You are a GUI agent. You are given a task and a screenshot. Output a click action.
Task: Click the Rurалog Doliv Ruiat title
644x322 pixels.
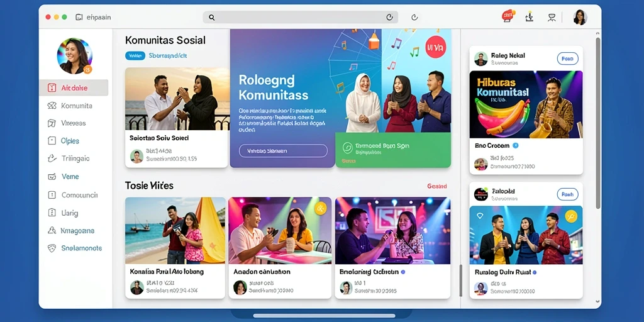[502, 272]
